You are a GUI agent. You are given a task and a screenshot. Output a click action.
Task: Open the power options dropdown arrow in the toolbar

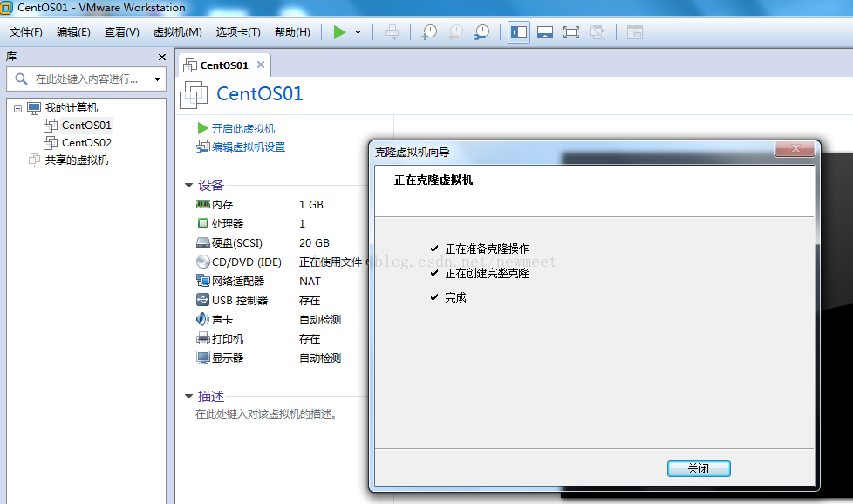[358, 32]
